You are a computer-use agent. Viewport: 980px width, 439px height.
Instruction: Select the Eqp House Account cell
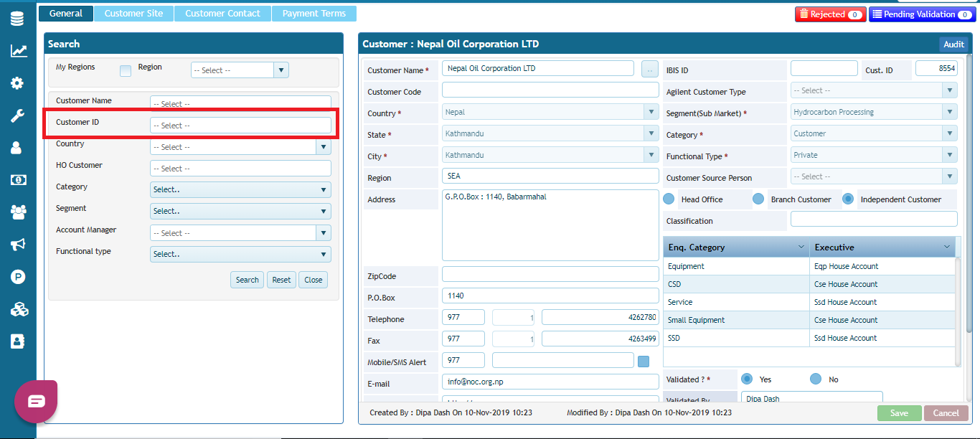(x=882, y=266)
